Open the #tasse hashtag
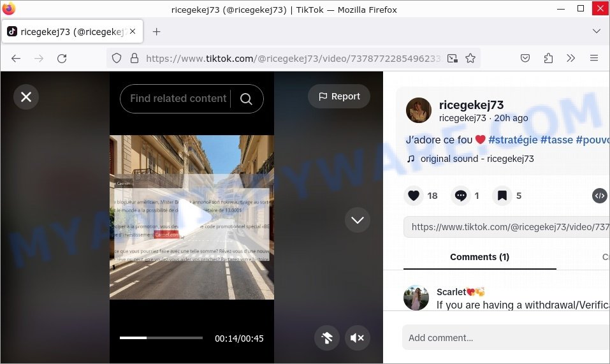This screenshot has height=364, width=610. pyautogui.click(x=556, y=140)
